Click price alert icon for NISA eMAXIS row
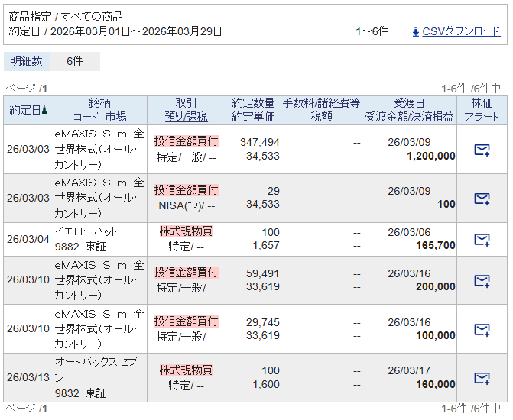 482,199
